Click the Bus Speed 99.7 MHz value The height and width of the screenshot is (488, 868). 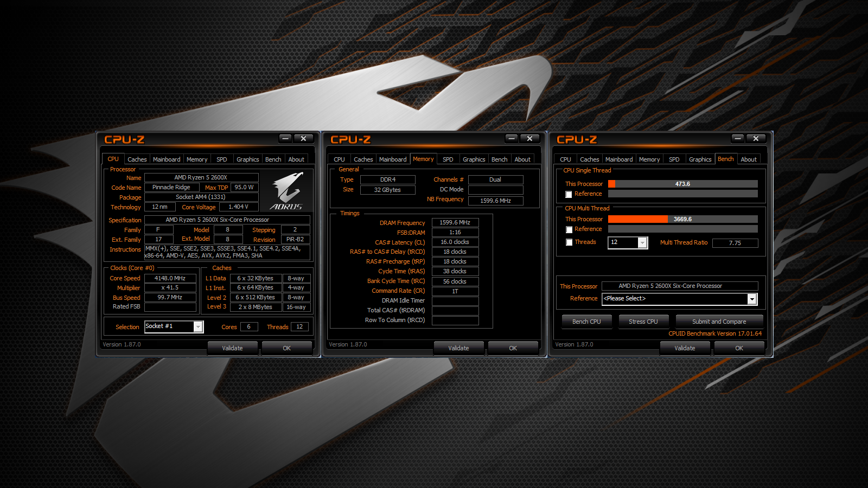170,297
